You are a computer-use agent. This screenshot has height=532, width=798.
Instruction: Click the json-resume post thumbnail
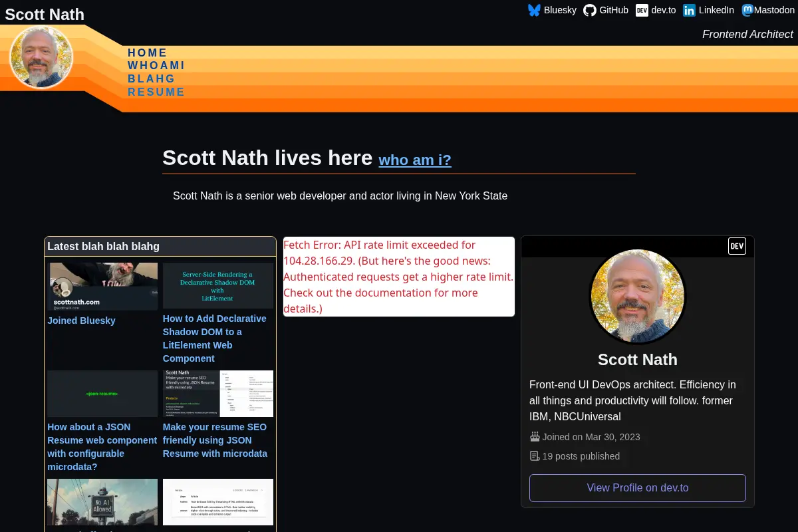tap(102, 394)
